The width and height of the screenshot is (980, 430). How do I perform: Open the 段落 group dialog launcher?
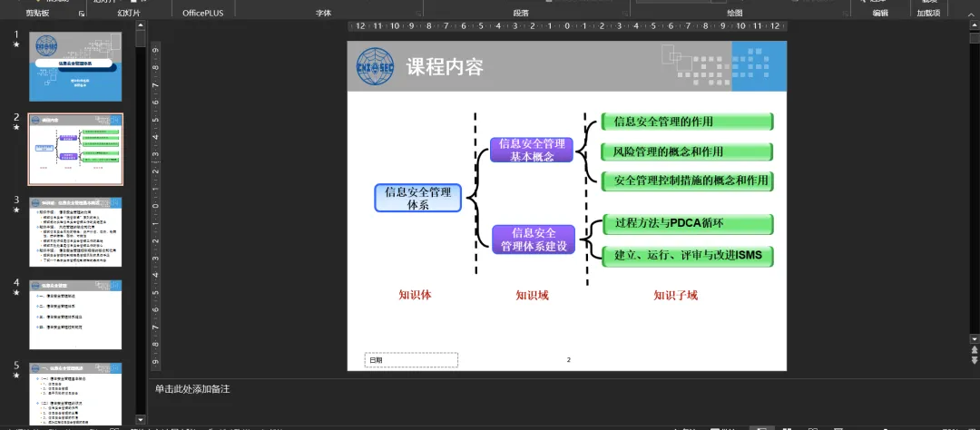coord(625,13)
